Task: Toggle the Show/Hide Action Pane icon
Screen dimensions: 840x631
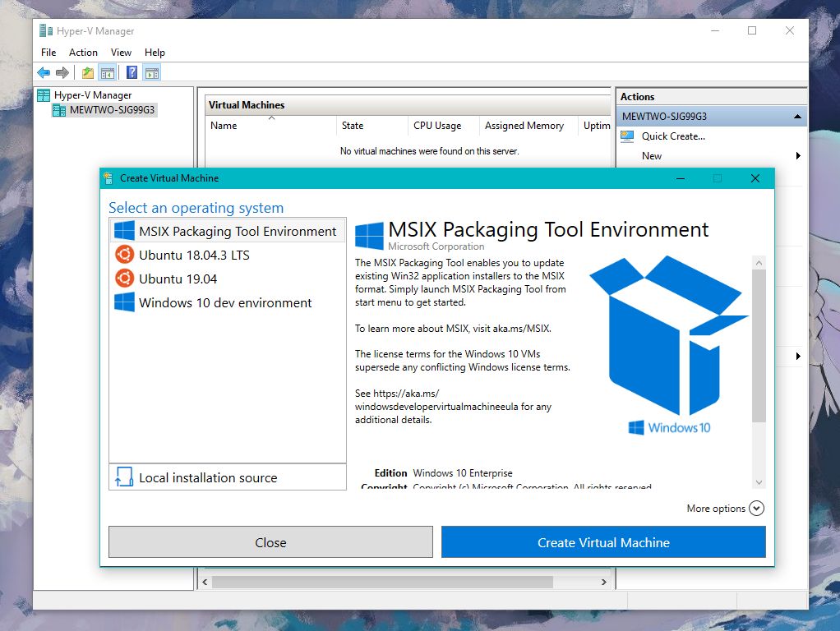Action: coord(152,72)
